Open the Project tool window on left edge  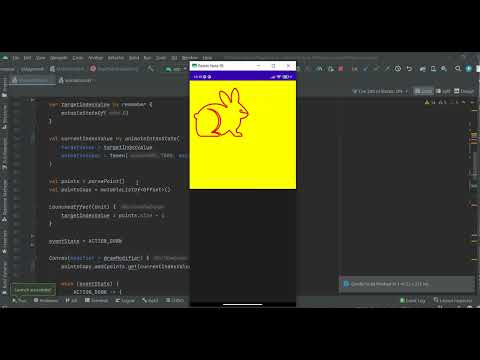click(x=4, y=87)
